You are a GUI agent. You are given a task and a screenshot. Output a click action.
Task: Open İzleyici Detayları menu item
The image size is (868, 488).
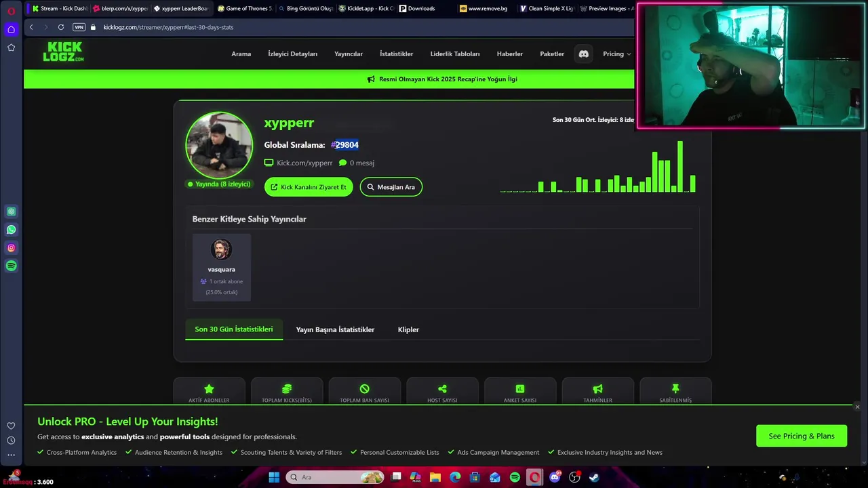tap(292, 54)
